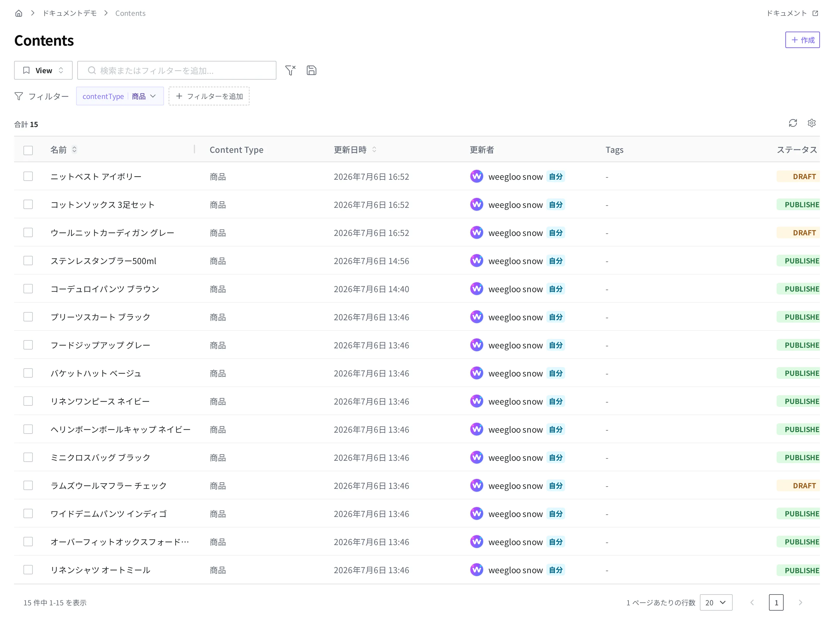The width and height of the screenshot is (834, 644).
Task: Sort by the 更新日時 column header
Action: 350,150
